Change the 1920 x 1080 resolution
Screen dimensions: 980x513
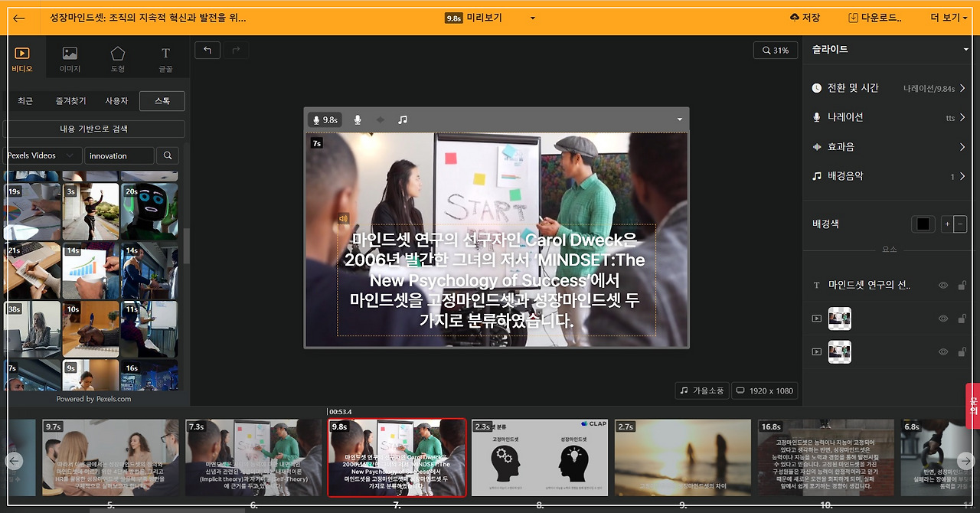click(x=765, y=390)
